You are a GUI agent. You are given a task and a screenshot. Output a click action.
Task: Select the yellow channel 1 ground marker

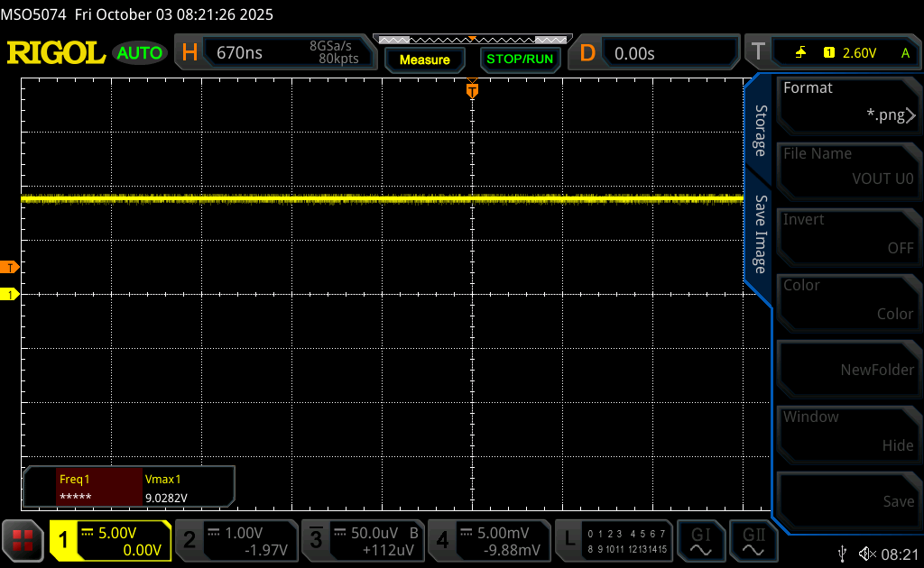[9, 294]
